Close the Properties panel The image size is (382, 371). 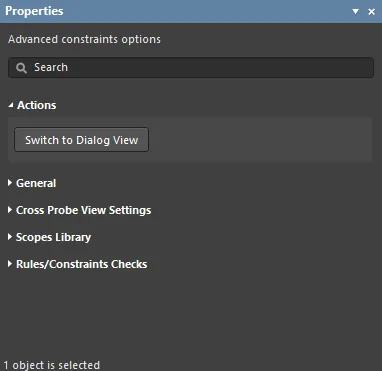click(x=371, y=12)
